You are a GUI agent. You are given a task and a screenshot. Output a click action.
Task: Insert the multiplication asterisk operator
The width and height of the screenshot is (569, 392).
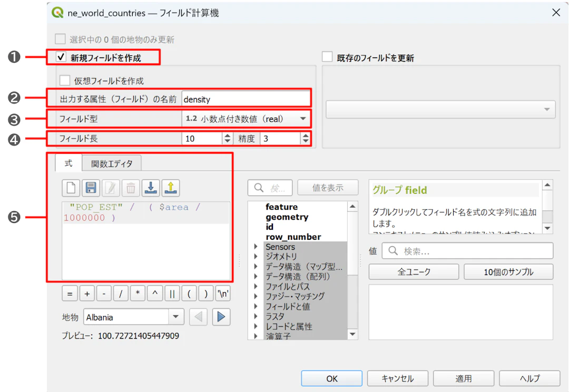point(138,293)
